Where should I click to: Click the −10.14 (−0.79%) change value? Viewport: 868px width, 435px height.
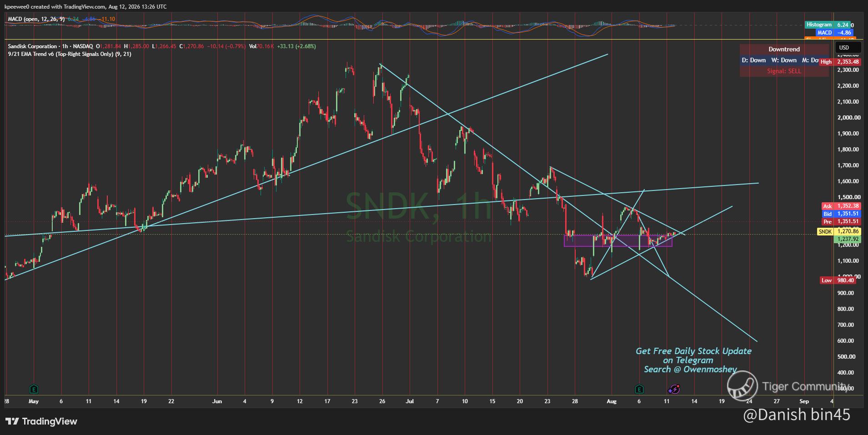click(x=226, y=46)
